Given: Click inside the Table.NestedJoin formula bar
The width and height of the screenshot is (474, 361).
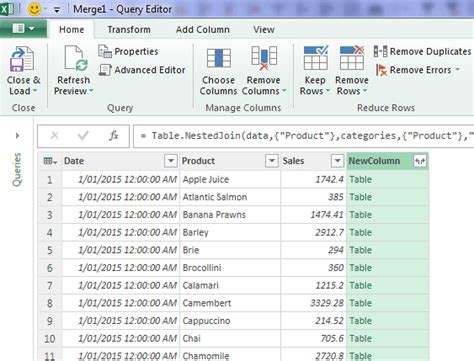Looking at the screenshot, I should (303, 136).
